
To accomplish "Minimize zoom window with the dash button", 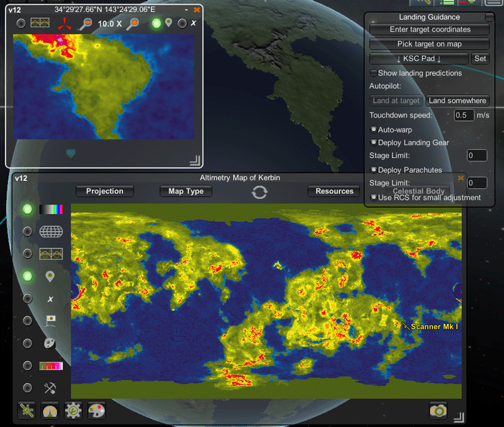I will click(186, 10).
